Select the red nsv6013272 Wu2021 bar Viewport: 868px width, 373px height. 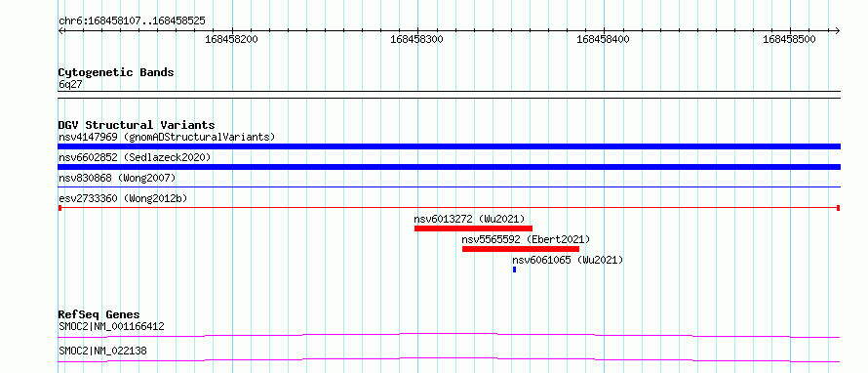[x=473, y=228]
